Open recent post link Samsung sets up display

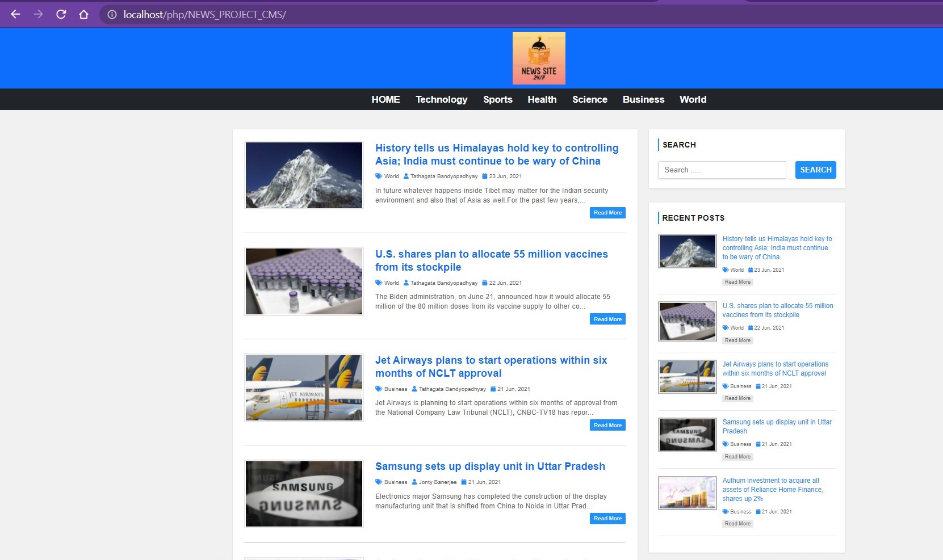click(777, 427)
